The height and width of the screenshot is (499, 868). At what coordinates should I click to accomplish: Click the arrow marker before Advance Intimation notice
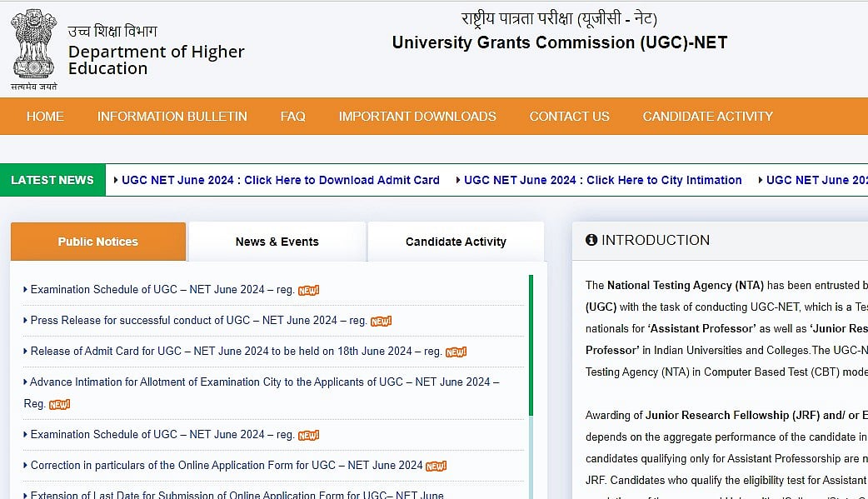tap(24, 382)
